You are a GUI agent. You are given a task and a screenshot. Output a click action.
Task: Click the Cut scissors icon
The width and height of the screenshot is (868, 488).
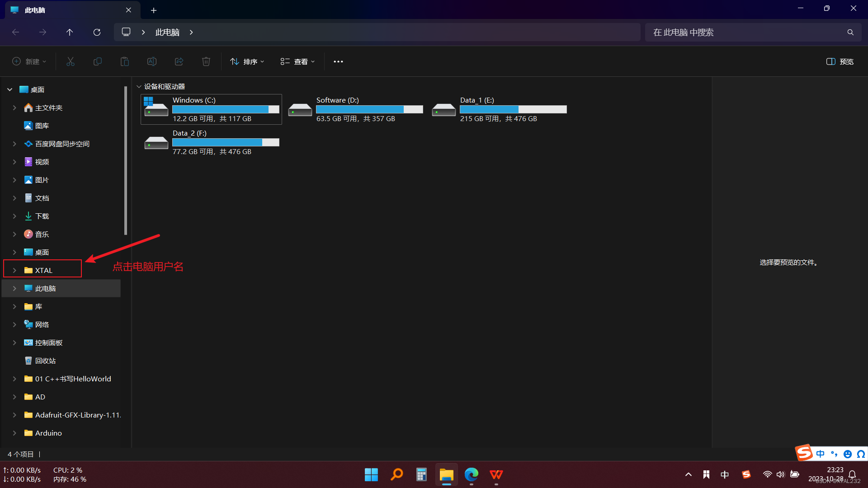(71, 61)
